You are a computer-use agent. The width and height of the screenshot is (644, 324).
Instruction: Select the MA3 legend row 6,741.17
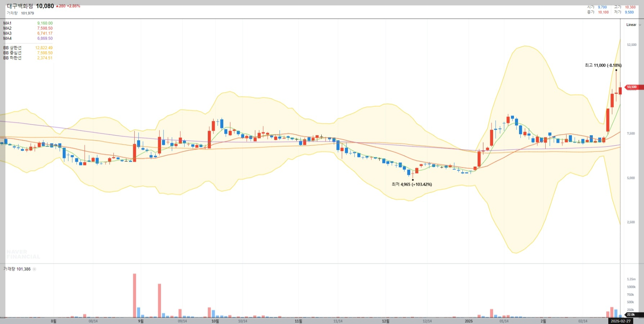pos(28,34)
